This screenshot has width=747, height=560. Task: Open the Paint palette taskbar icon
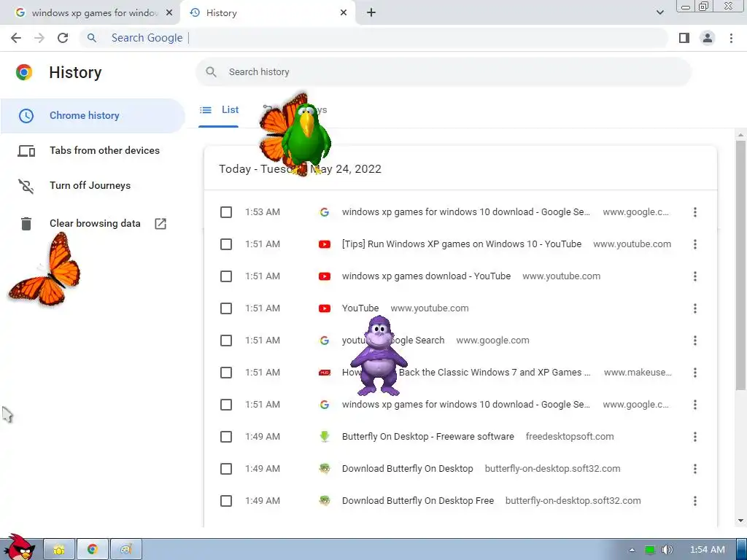click(x=125, y=550)
